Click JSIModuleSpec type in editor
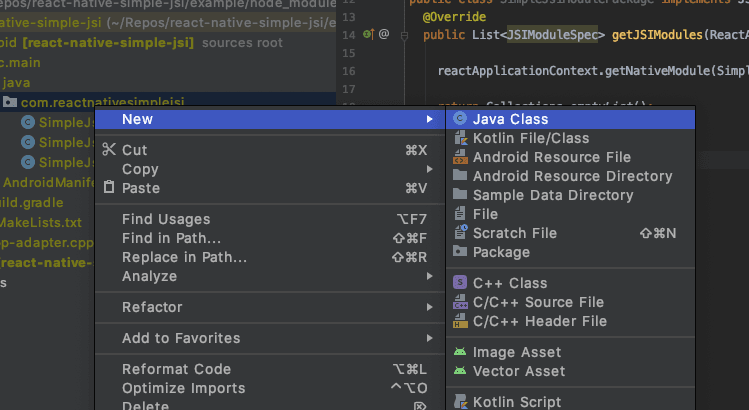This screenshot has height=410, width=749. [552, 35]
